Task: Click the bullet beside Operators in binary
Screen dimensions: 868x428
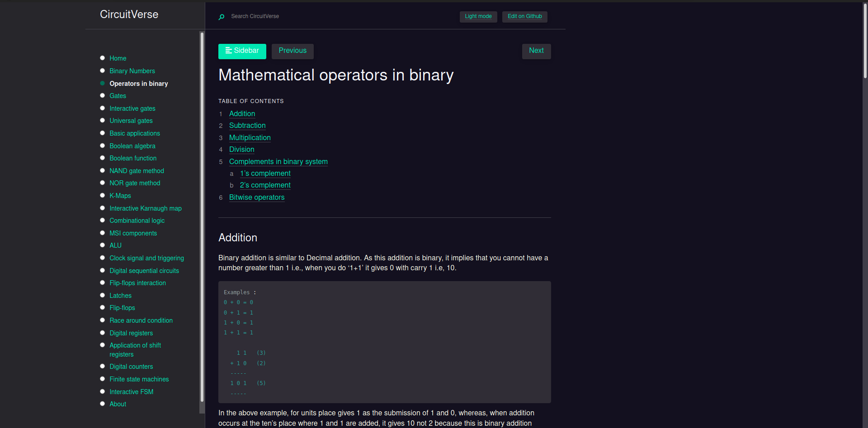Action: pyautogui.click(x=103, y=83)
